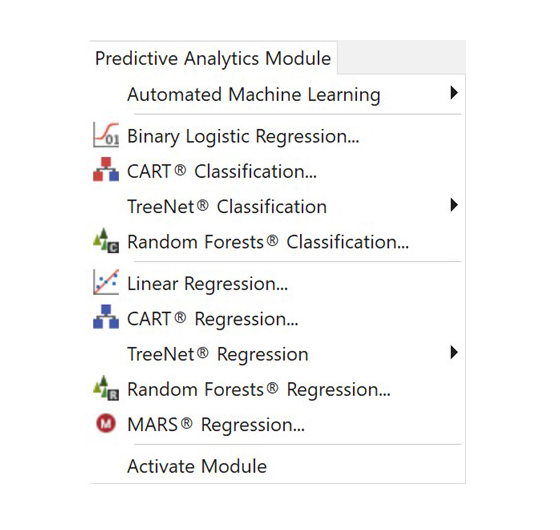Click the Linear Regression scatter plot icon
The image size is (560, 530).
[x=106, y=282]
